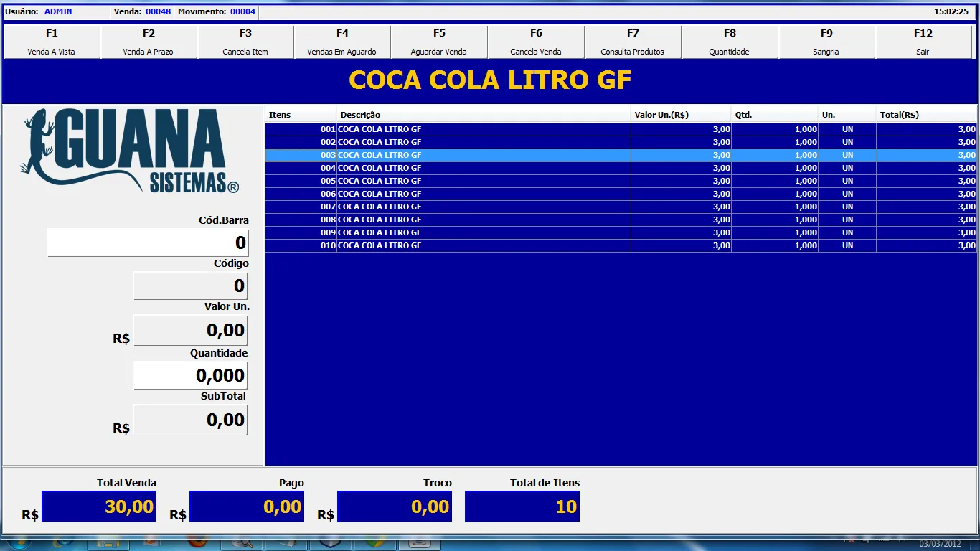980x551 pixels.
Task: Focus the Código field
Action: [x=191, y=286]
